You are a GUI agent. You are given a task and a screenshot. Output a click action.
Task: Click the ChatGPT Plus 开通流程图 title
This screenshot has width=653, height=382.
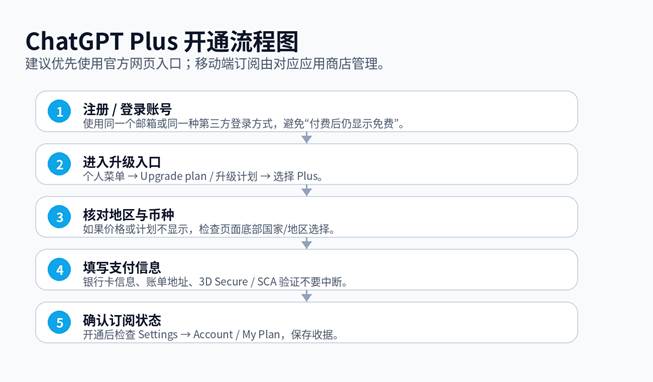click(162, 41)
